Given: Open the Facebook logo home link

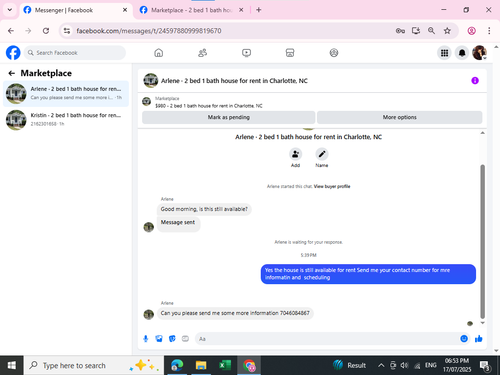Looking at the screenshot, I should pyautogui.click(x=13, y=53).
